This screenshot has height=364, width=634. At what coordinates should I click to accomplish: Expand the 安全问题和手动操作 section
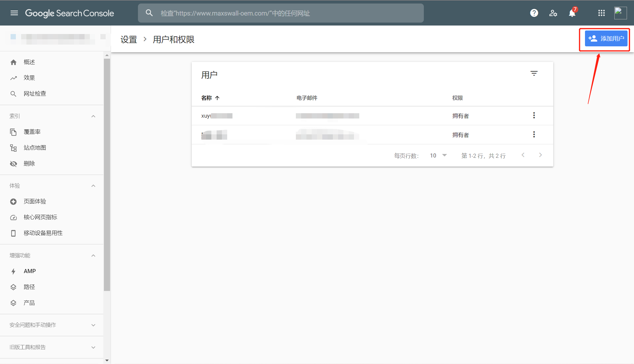click(93, 325)
